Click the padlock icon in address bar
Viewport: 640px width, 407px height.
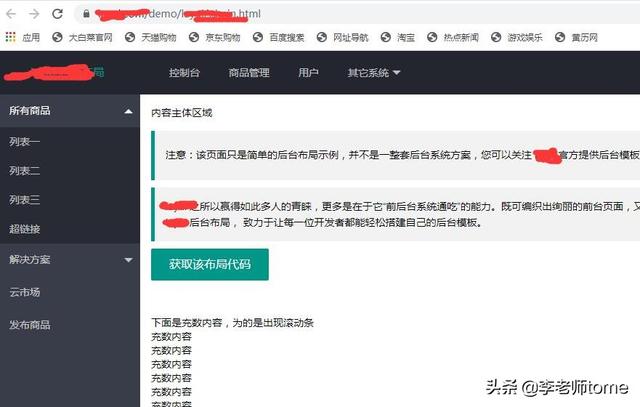tap(86, 14)
